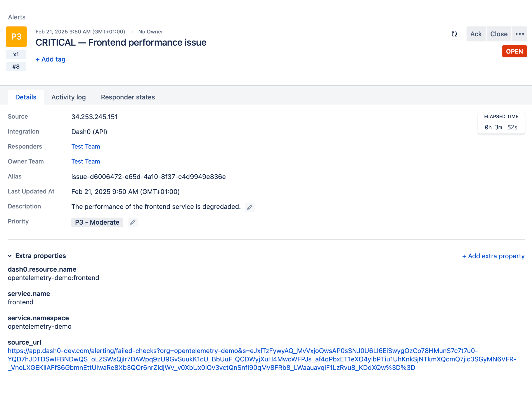The image size is (532, 397).
Task: Edit description using the pencil icon
Action: [250, 207]
